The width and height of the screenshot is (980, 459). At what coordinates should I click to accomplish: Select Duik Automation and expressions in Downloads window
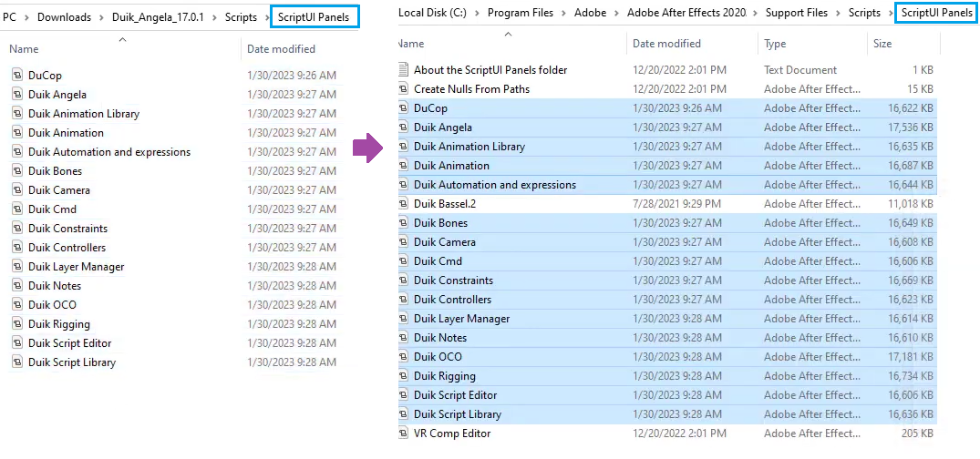click(x=109, y=152)
